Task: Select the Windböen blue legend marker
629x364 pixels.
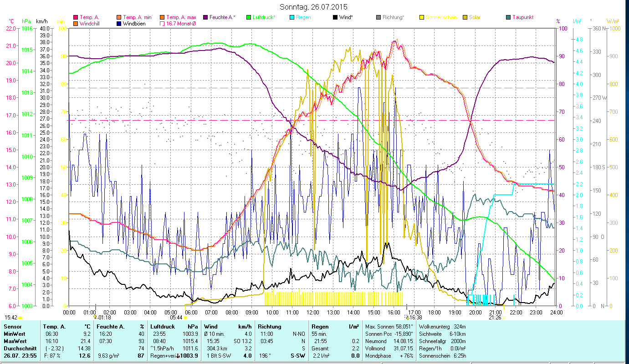Action: (119, 24)
